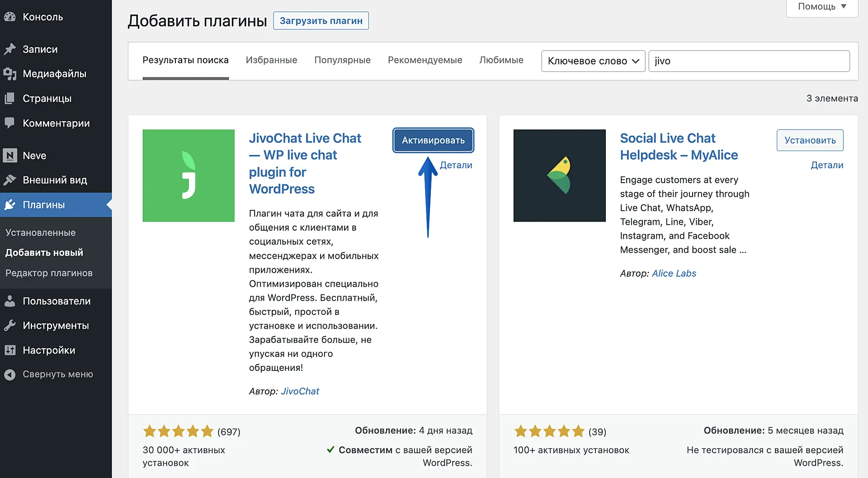868x478 pixels.
Task: Open the Alice Labs author link
Action: 674,274
